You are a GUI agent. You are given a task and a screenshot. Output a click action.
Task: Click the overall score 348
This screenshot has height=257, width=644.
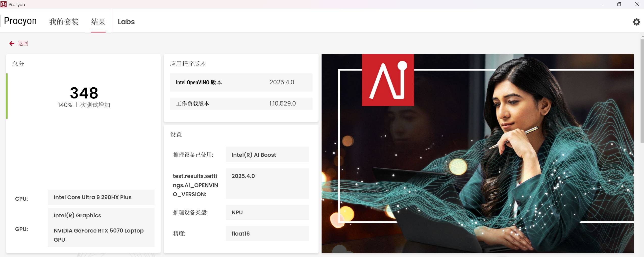84,93
